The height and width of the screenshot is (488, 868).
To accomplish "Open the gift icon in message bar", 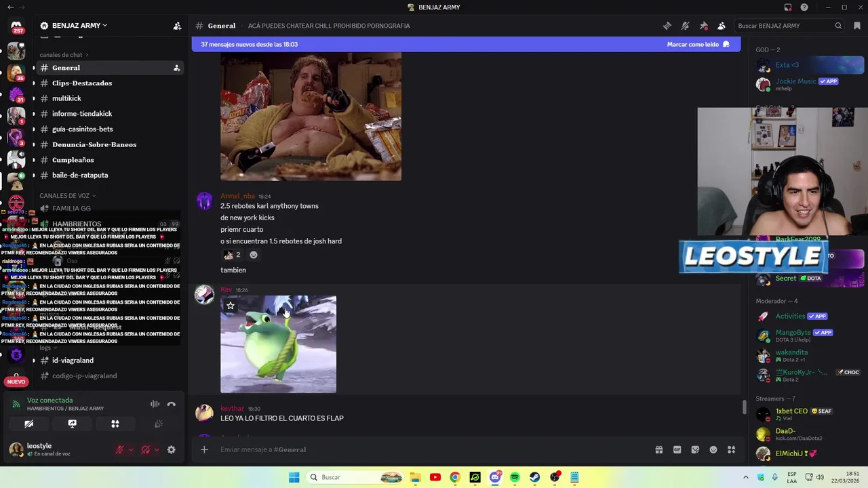I will (x=658, y=449).
